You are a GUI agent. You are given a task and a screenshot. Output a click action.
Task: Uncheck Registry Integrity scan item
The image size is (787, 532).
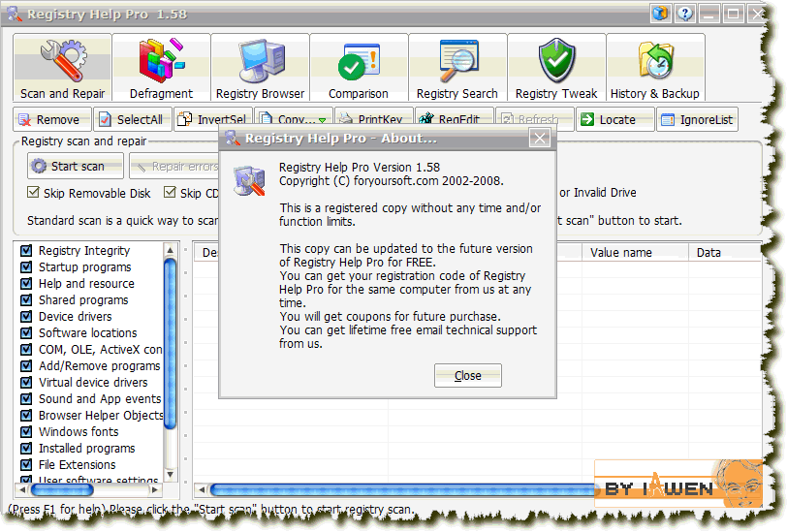[x=26, y=250]
